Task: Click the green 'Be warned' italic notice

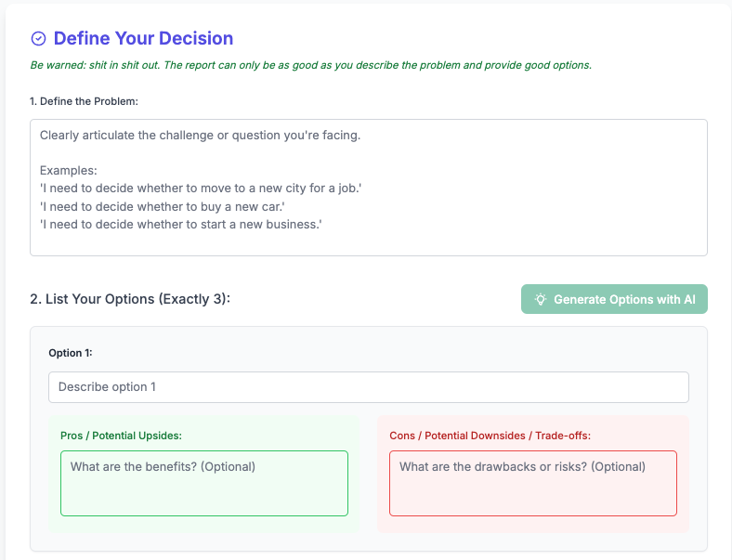Action: (x=311, y=65)
